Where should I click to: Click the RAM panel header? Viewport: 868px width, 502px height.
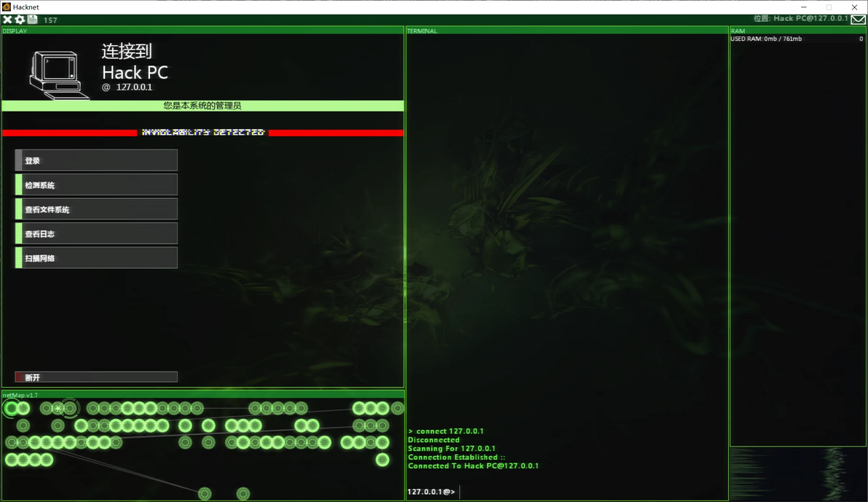797,31
